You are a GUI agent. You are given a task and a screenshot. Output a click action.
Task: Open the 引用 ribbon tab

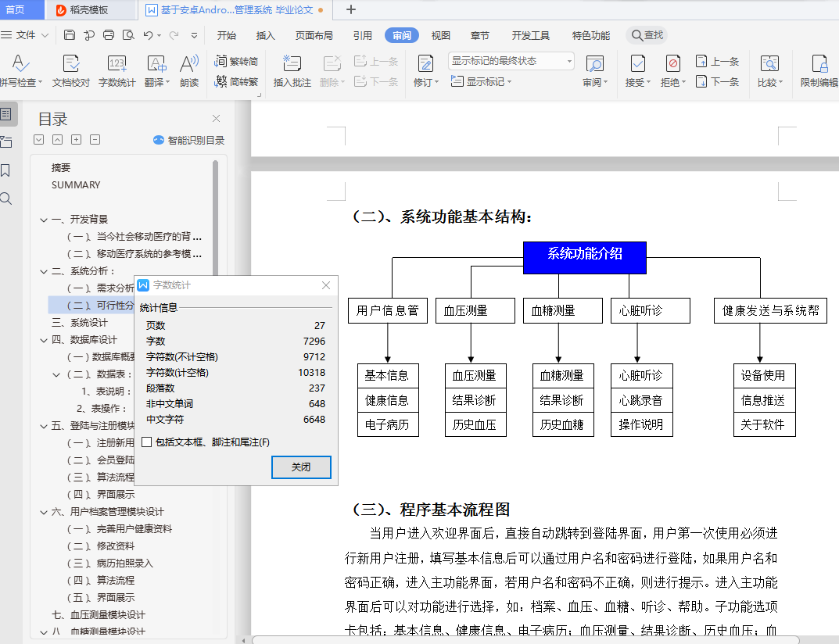(362, 35)
